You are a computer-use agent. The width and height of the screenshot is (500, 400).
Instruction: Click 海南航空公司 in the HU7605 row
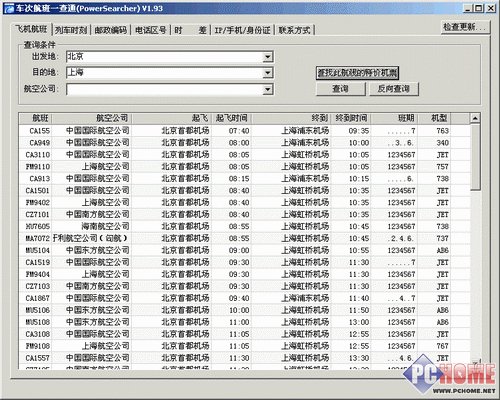(x=105, y=227)
